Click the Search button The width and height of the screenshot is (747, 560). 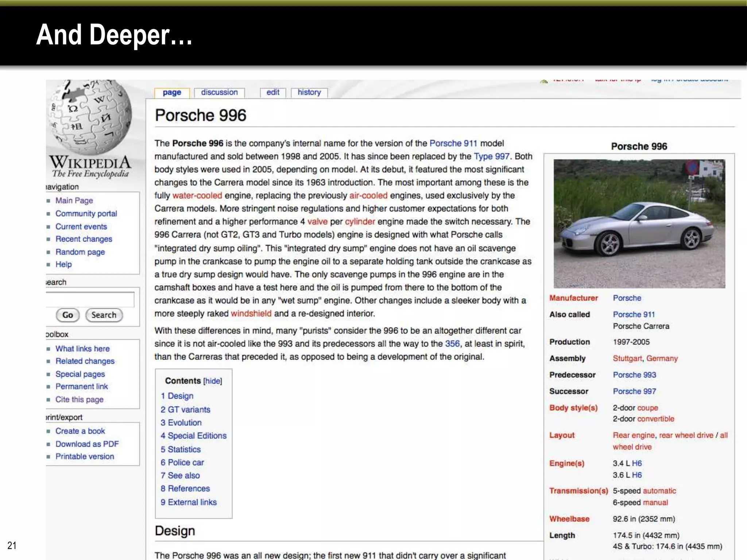click(104, 315)
